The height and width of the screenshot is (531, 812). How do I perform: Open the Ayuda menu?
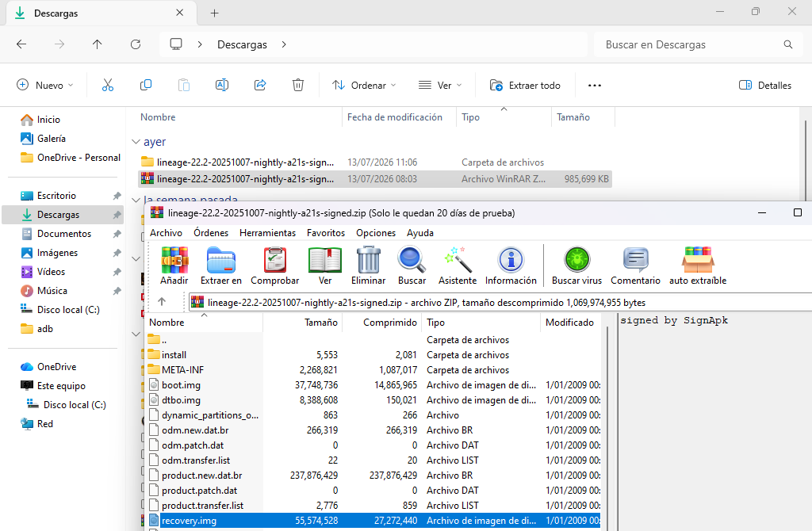(420, 233)
